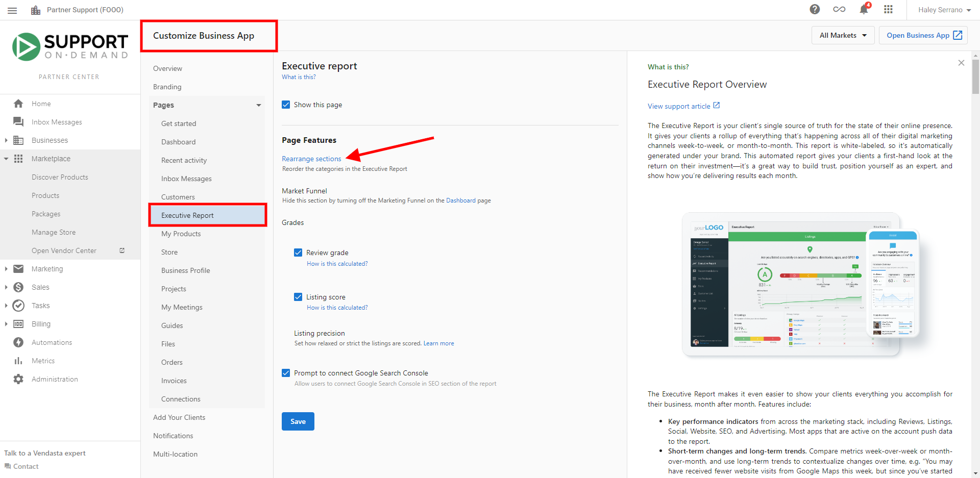The height and width of the screenshot is (478, 980).
Task: Click the Inbox Messages chat icon
Action: point(18,122)
